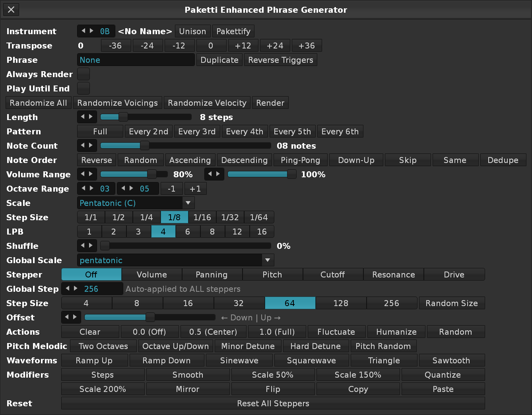Transpose by +12 semitones
This screenshot has width=532, height=415.
click(x=243, y=46)
